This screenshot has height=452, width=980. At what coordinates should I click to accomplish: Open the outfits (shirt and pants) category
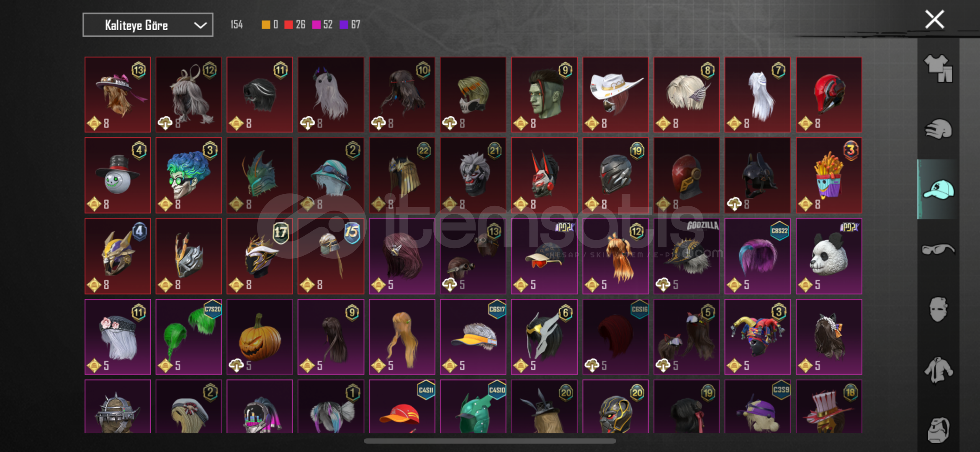click(938, 68)
